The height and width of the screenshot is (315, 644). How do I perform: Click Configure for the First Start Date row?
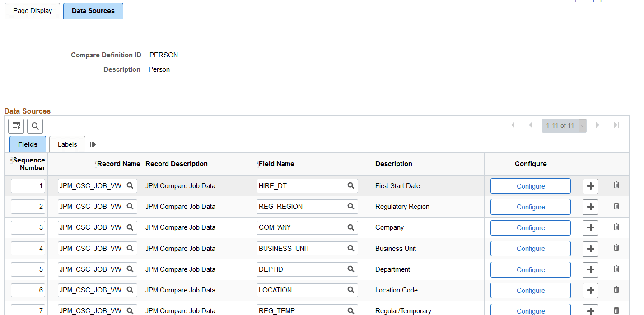click(530, 186)
